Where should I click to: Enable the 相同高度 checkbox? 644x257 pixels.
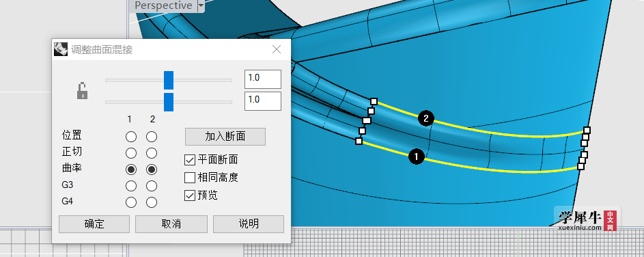190,178
